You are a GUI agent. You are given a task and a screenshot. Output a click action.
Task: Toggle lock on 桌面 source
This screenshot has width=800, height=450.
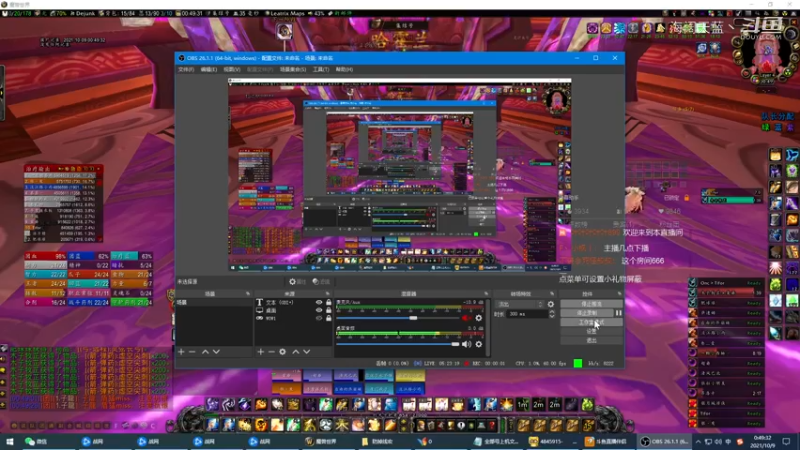click(329, 310)
